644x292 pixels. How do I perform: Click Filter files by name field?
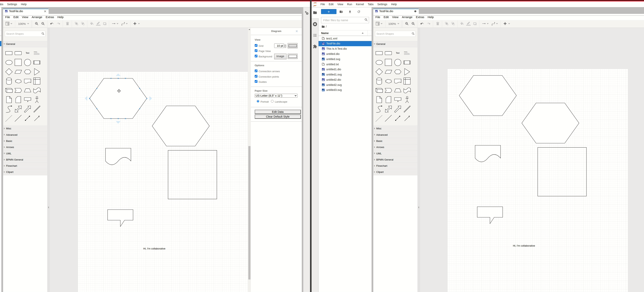coord(345,20)
